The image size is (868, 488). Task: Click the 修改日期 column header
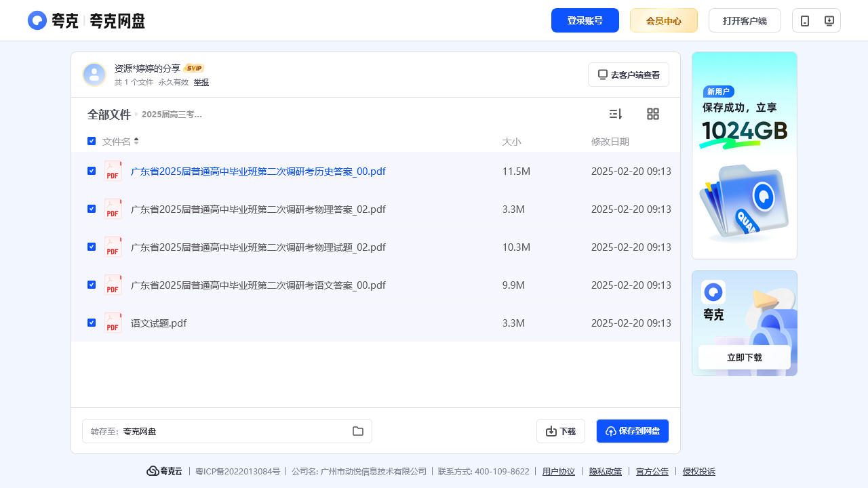[x=610, y=142]
